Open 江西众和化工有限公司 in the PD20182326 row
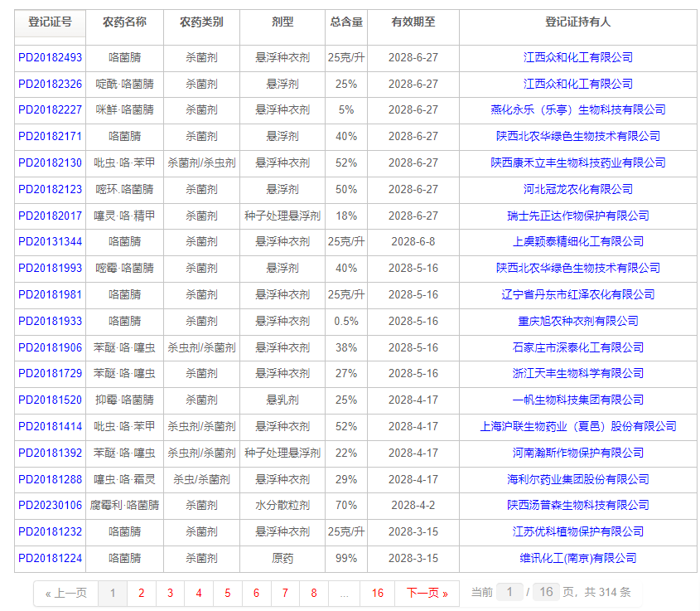Viewport: 700px width, 611px height. click(578, 84)
